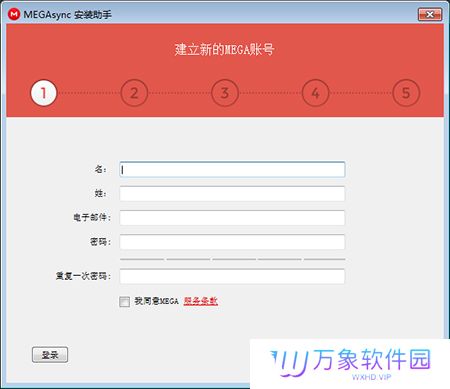Click the 登录 login button
Screen dimensions: 450x389
tap(50, 355)
